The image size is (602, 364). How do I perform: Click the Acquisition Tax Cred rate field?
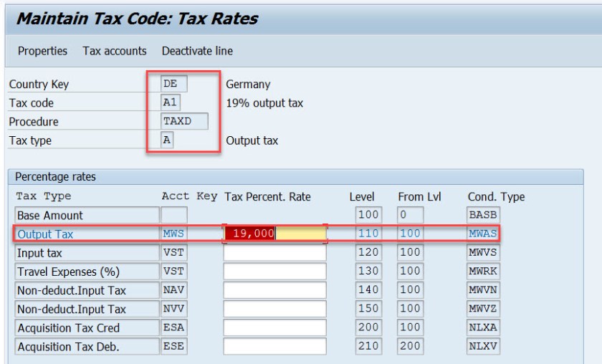click(x=275, y=328)
